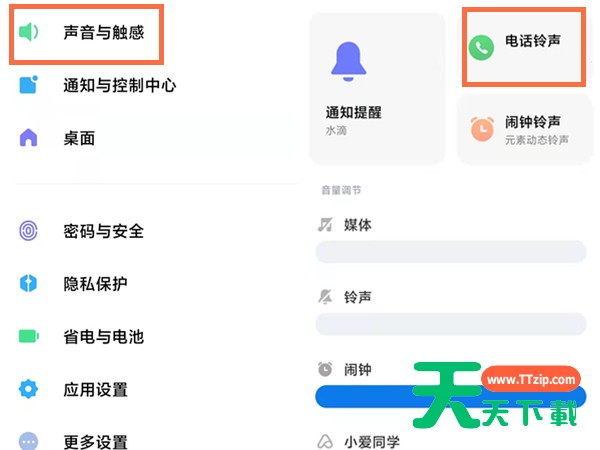This screenshot has width=600, height=450.
Task: Click the 媒体 volume slider track
Action: pos(451,252)
